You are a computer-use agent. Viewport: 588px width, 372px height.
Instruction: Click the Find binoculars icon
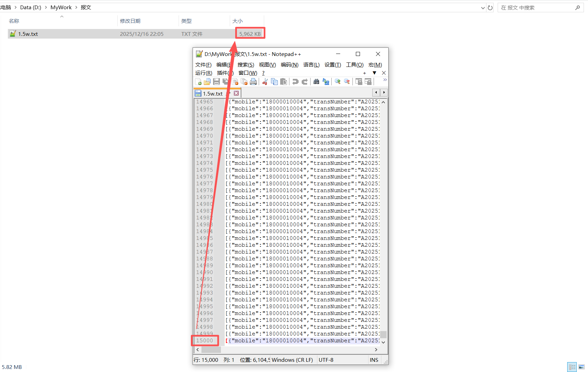[x=316, y=82]
